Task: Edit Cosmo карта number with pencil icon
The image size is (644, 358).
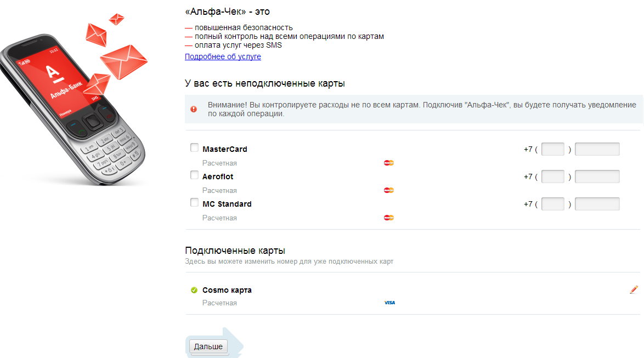Action: (x=634, y=290)
